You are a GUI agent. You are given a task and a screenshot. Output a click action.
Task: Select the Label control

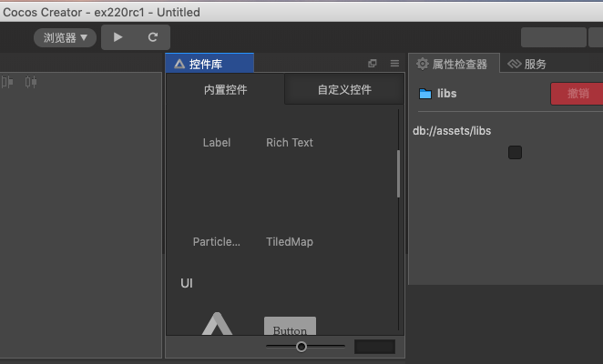[217, 143]
